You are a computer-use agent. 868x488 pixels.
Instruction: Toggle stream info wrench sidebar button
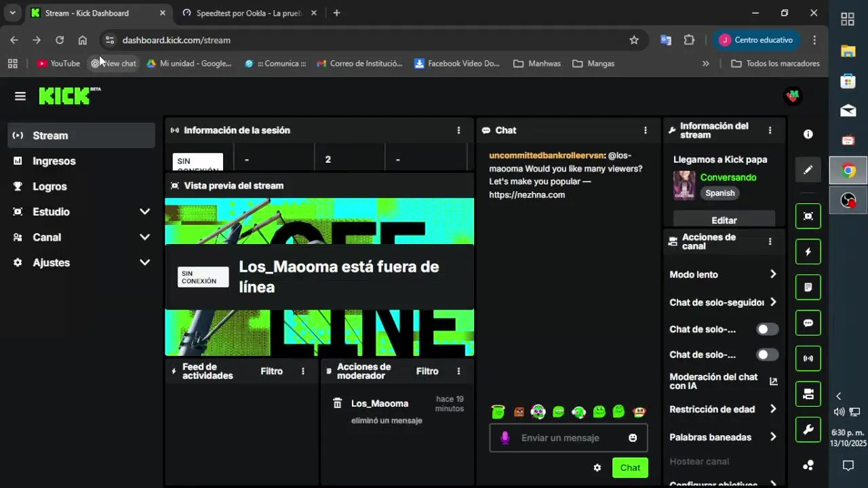[x=808, y=430]
